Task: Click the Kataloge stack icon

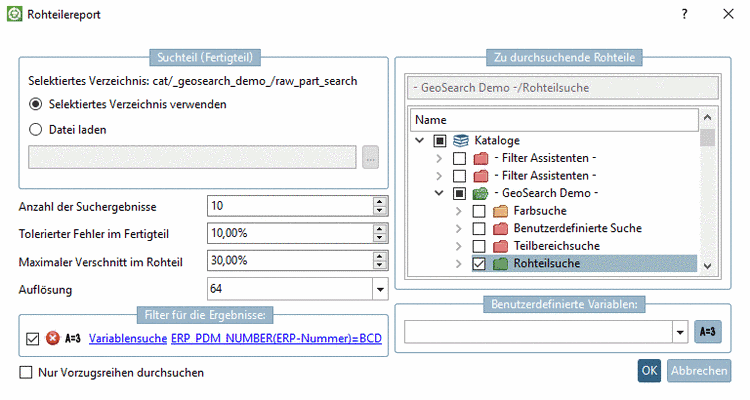Action: pyautogui.click(x=461, y=141)
